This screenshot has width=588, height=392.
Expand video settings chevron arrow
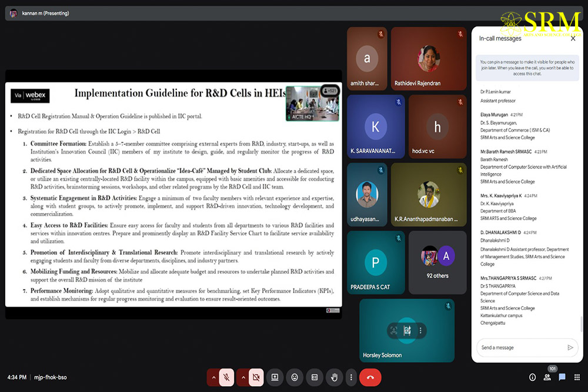pos(243,377)
